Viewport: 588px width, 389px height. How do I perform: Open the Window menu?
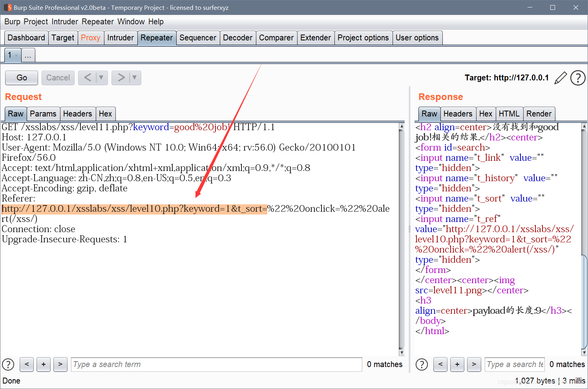131,22
